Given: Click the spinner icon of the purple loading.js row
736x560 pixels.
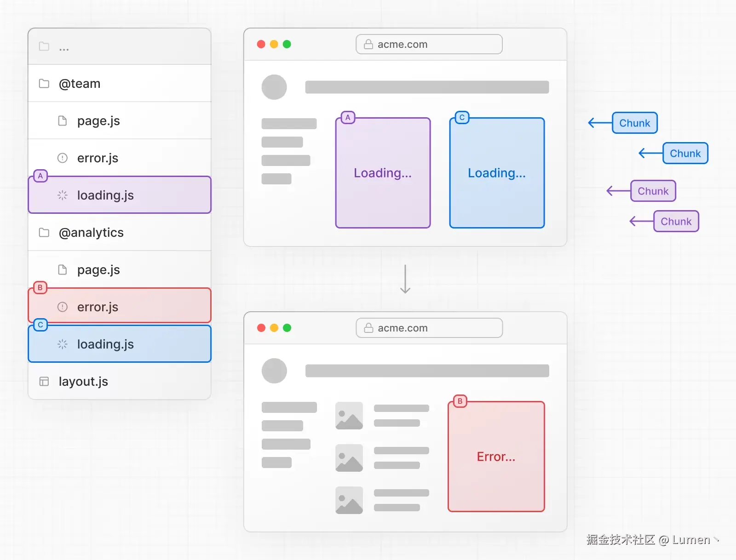Looking at the screenshot, I should click(x=63, y=195).
